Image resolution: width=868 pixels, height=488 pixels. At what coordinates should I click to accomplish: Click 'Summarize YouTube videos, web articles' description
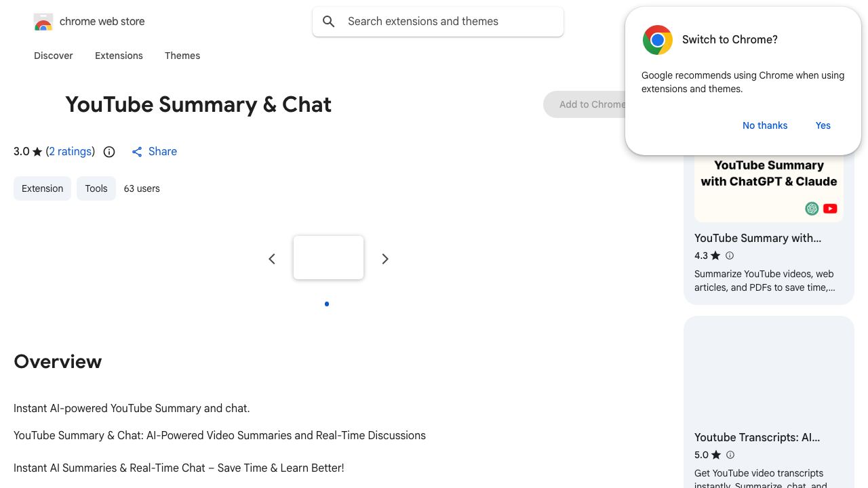[765, 281]
